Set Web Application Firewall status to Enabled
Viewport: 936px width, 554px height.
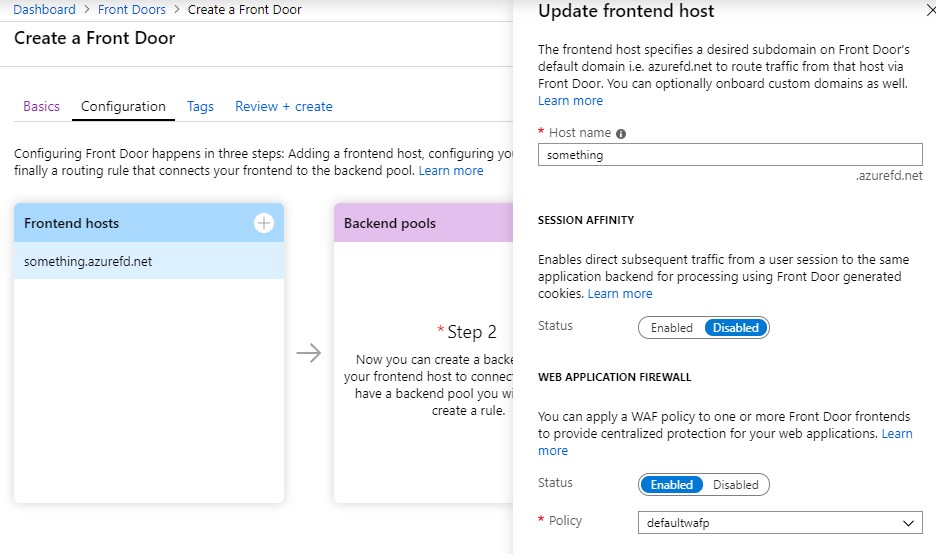click(x=672, y=485)
